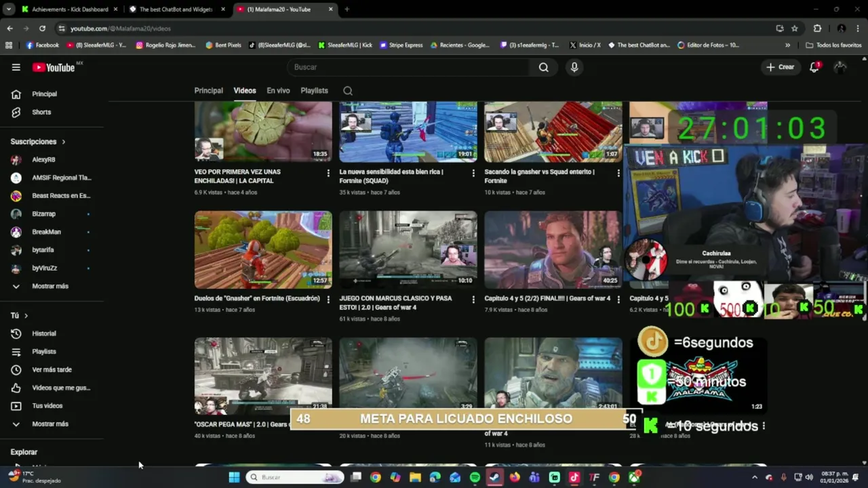The image size is (868, 488).
Task: Open the Bent Pixels bookmark
Action: point(223,45)
